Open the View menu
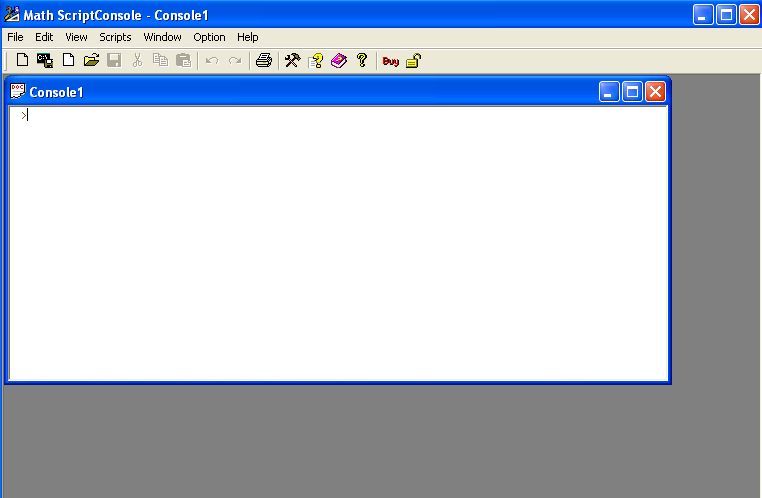This screenshot has height=498, width=762. (76, 37)
